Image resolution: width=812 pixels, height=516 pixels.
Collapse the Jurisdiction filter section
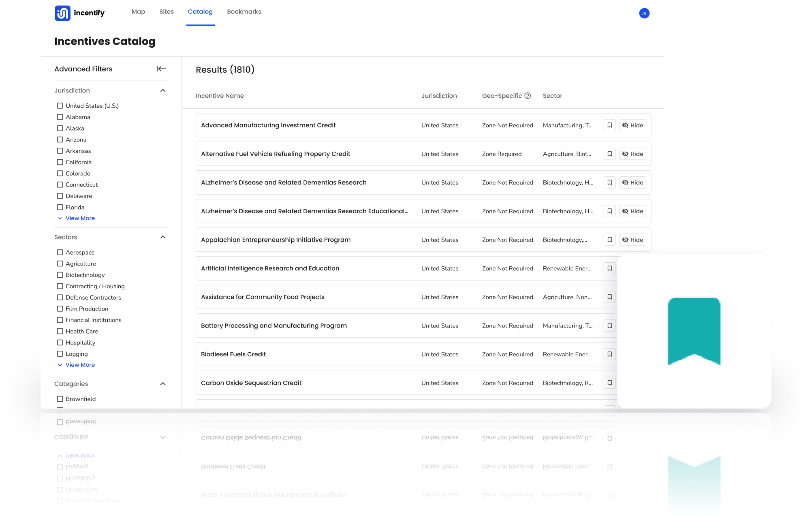point(163,90)
